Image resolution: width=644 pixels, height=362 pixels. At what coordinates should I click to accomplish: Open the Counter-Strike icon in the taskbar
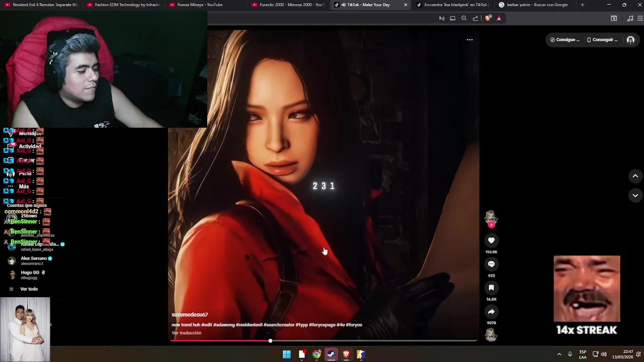point(361,354)
